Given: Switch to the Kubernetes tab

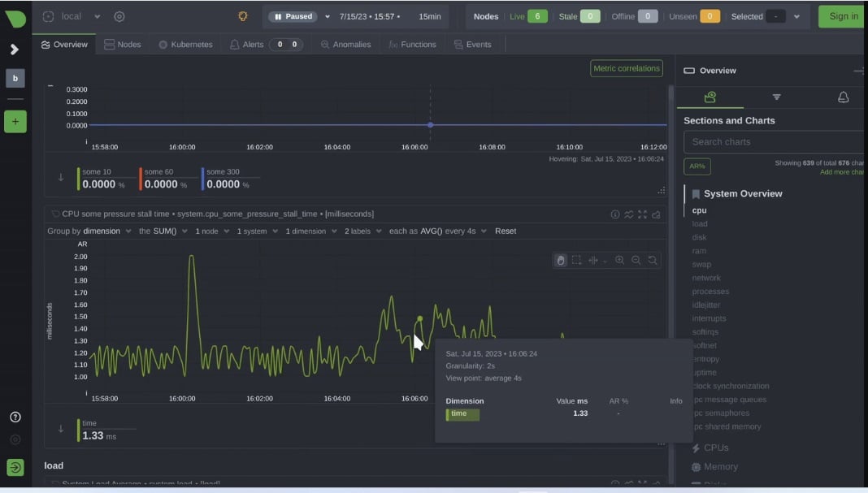Looking at the screenshot, I should [x=185, y=45].
